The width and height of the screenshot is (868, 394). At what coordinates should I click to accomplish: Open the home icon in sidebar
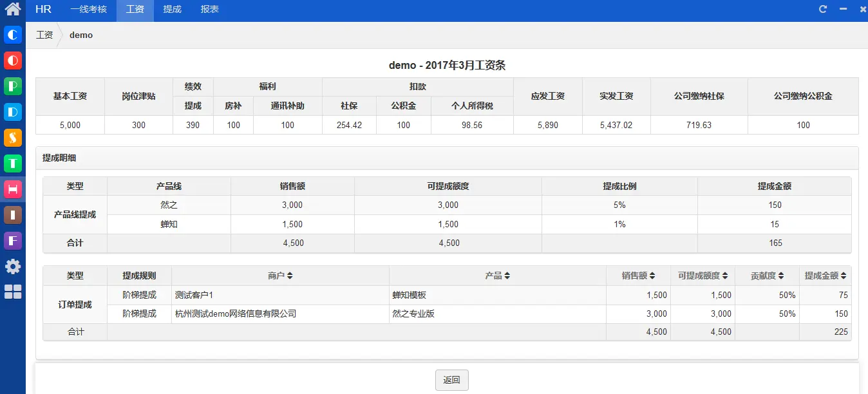[13, 10]
